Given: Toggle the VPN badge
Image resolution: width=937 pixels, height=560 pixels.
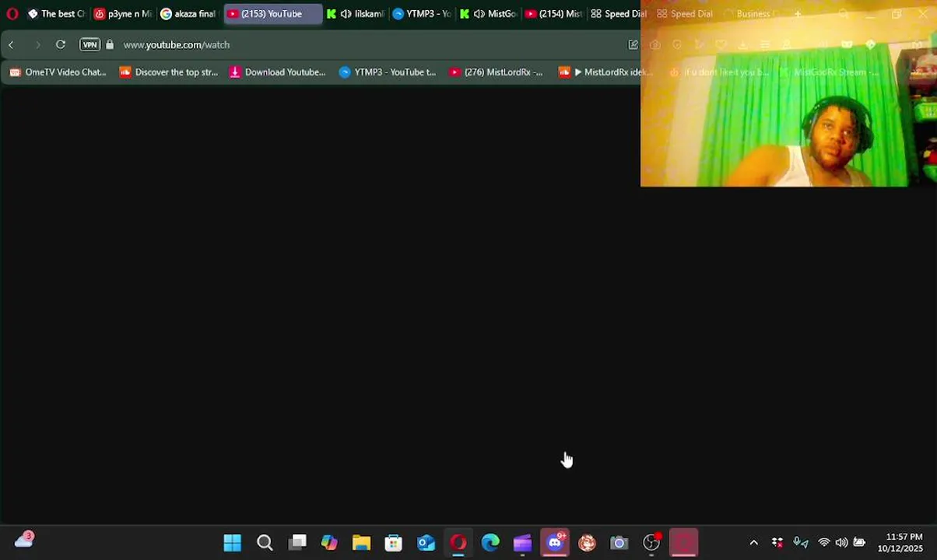Looking at the screenshot, I should tap(90, 45).
